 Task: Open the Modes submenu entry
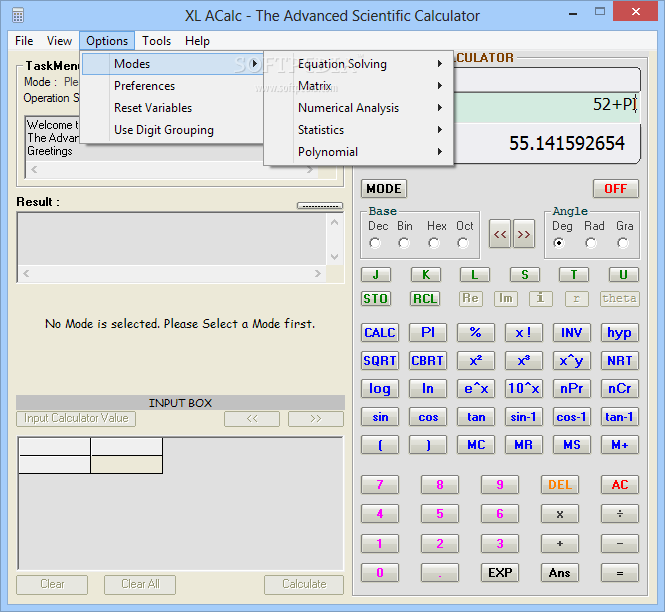(173, 64)
